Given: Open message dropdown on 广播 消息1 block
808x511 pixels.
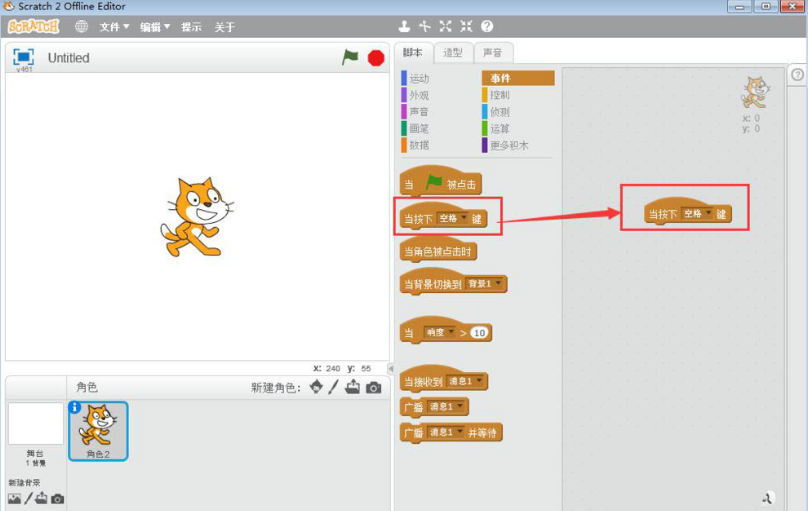Looking at the screenshot, I should pos(446,406).
